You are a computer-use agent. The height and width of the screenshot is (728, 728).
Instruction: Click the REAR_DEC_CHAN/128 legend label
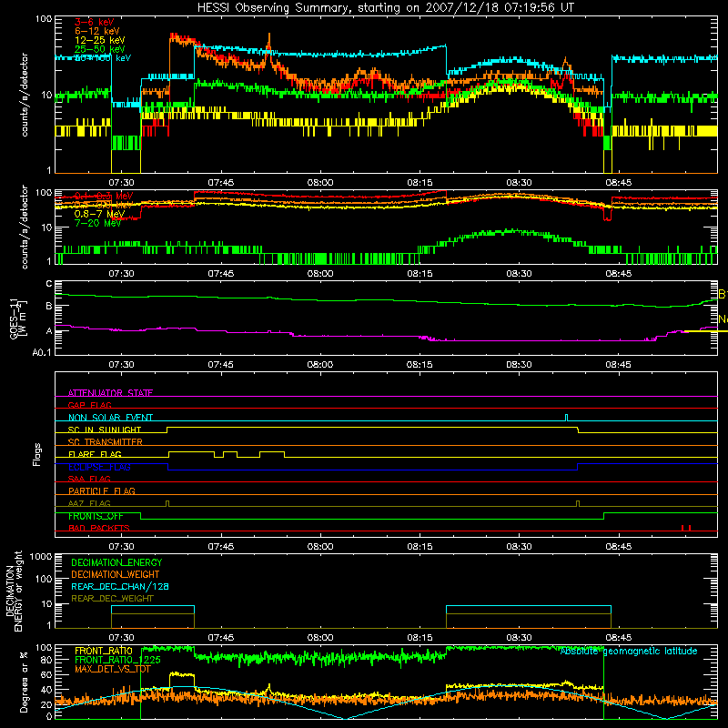pyautogui.click(x=120, y=586)
